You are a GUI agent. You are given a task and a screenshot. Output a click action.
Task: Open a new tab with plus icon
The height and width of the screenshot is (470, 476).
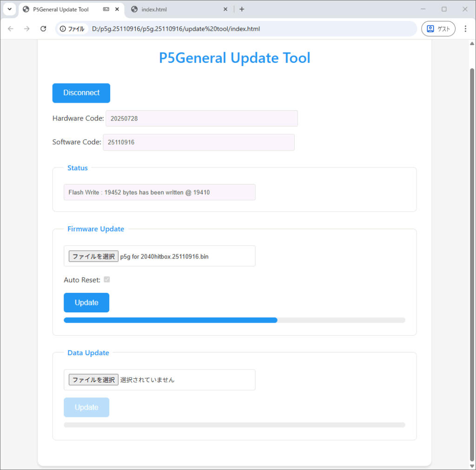coord(242,9)
